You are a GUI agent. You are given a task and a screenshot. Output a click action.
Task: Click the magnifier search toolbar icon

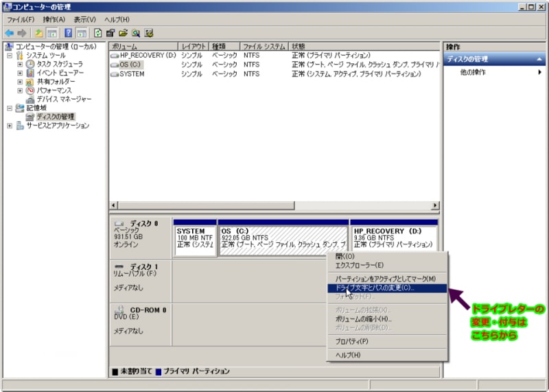[136, 33]
